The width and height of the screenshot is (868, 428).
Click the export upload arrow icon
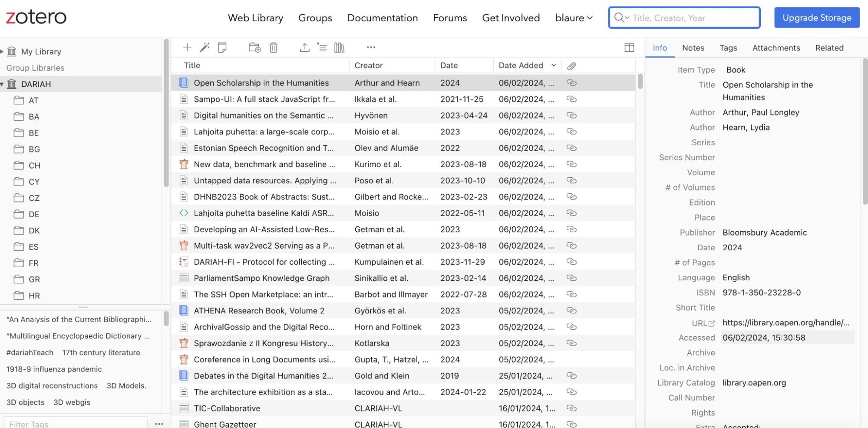[x=304, y=47]
